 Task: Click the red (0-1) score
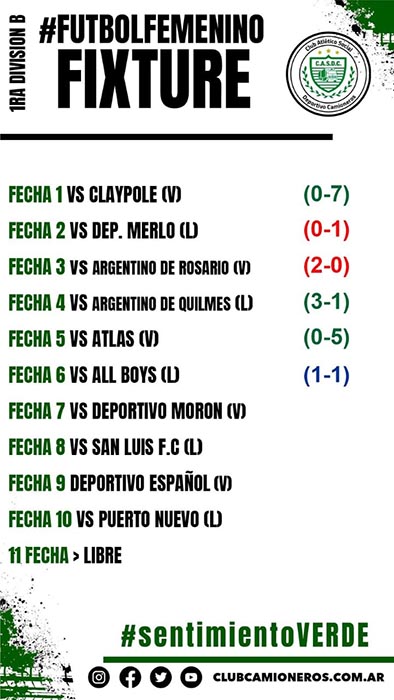[327, 230]
